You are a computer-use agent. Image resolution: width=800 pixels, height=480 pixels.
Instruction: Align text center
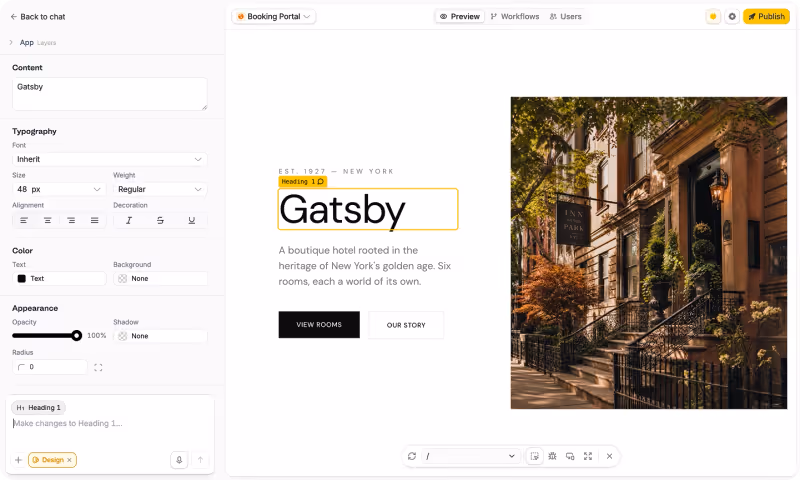tap(47, 220)
